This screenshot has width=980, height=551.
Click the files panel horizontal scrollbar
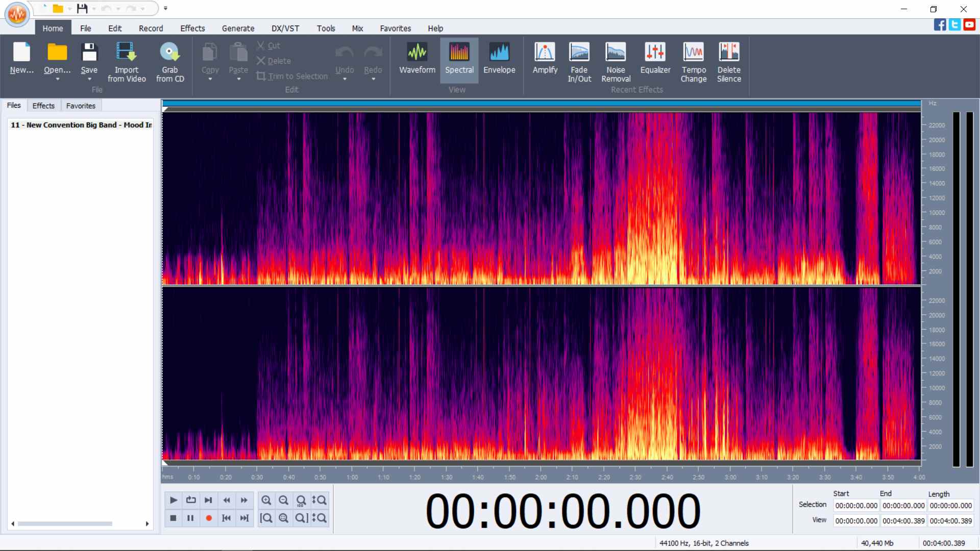[65, 523]
